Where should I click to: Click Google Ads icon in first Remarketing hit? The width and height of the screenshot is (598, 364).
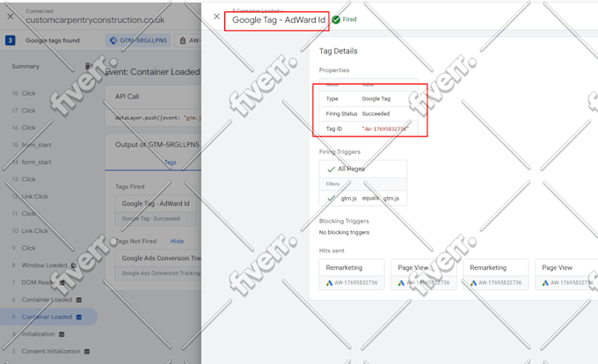pyautogui.click(x=329, y=283)
